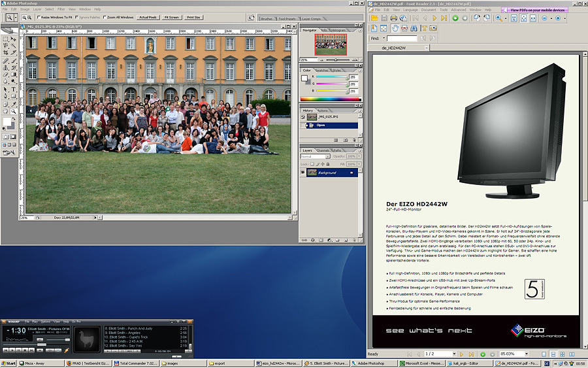Select the Crop tool in Photoshop toolbox

pos(5,52)
